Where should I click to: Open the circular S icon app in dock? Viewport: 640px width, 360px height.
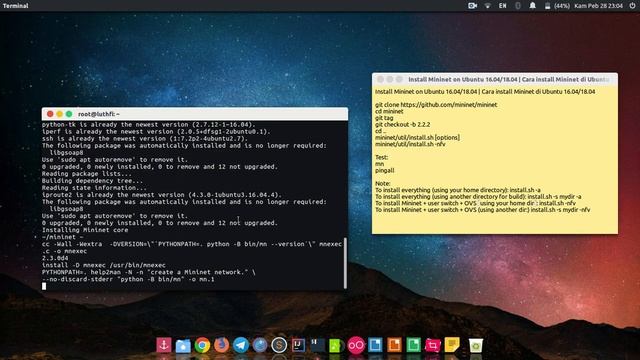(279, 345)
